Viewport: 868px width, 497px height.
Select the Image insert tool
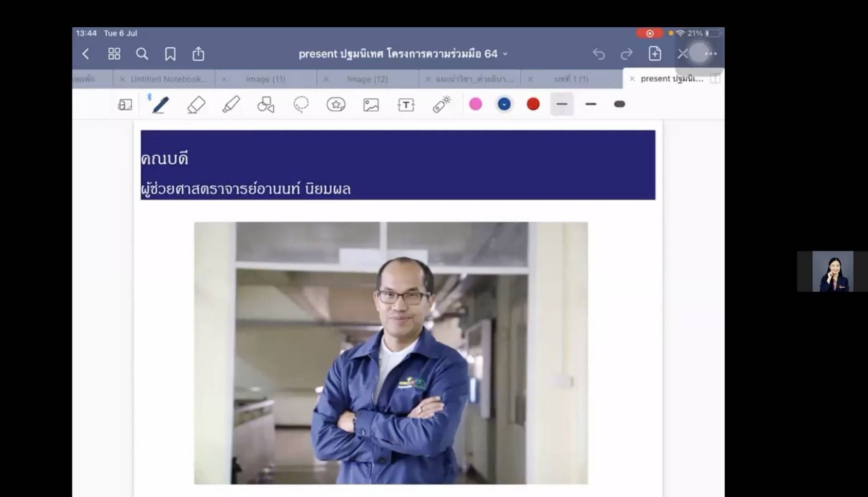371,105
